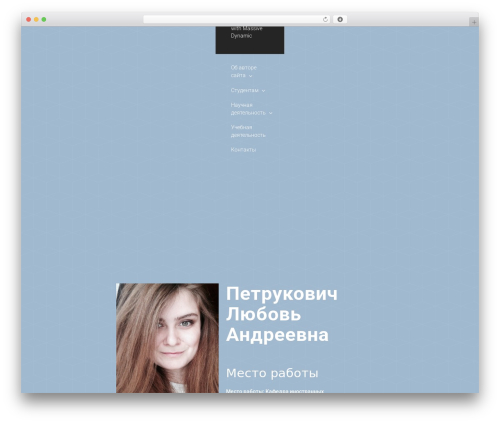The height and width of the screenshot is (423, 500).
Task: Close window with red traffic light
Action: [29, 20]
